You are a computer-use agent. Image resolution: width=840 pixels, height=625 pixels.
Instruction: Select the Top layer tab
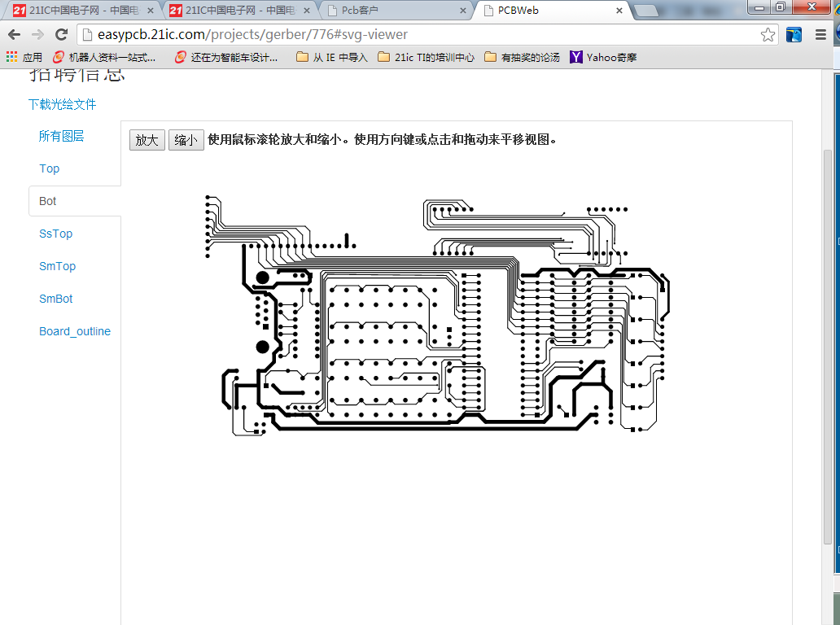pyautogui.click(x=50, y=168)
